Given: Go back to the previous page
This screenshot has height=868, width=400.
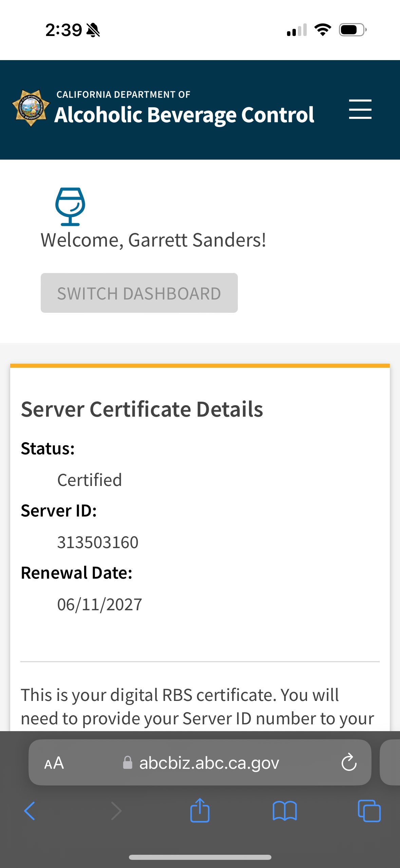Looking at the screenshot, I should tap(30, 811).
